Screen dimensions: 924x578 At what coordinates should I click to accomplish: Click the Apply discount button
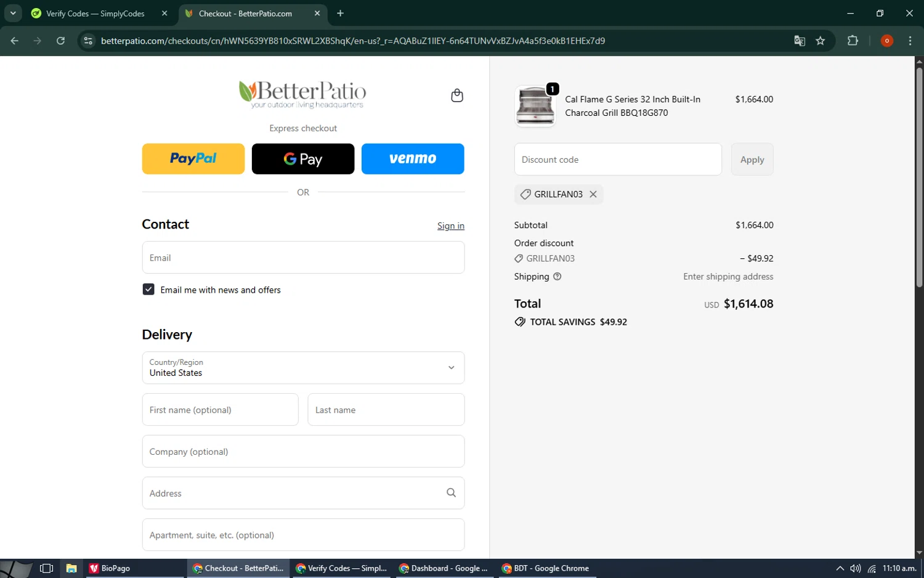click(x=752, y=160)
